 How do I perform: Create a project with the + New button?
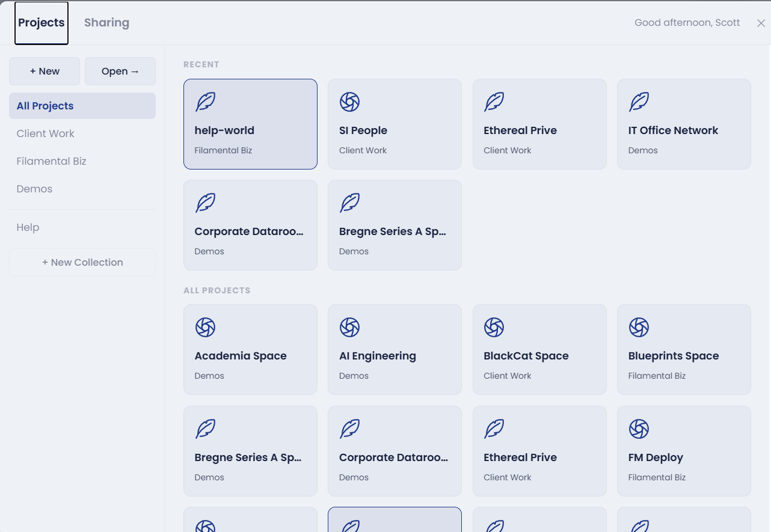click(45, 71)
